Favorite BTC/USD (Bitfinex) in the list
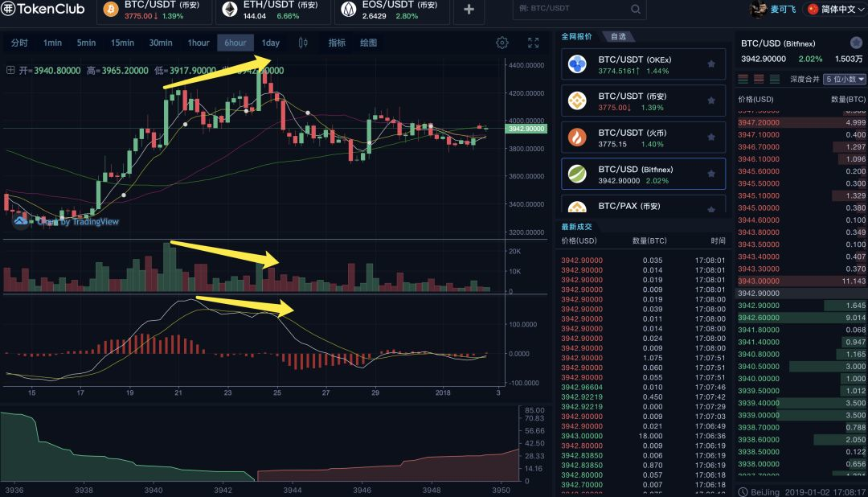 711,174
